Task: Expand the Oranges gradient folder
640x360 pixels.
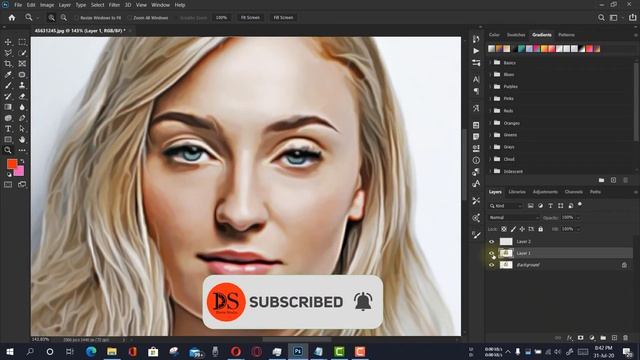Action: click(x=490, y=123)
